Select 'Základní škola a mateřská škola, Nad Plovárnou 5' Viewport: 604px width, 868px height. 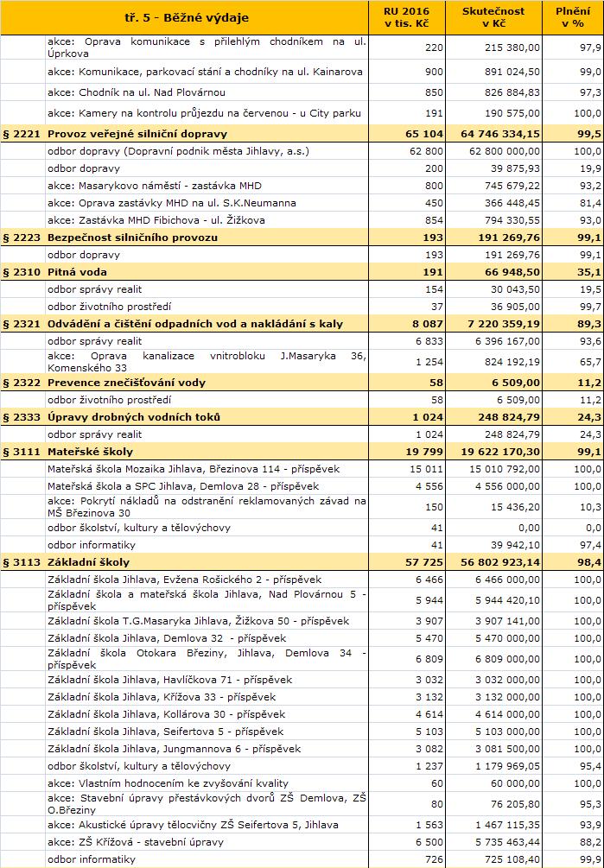click(207, 600)
